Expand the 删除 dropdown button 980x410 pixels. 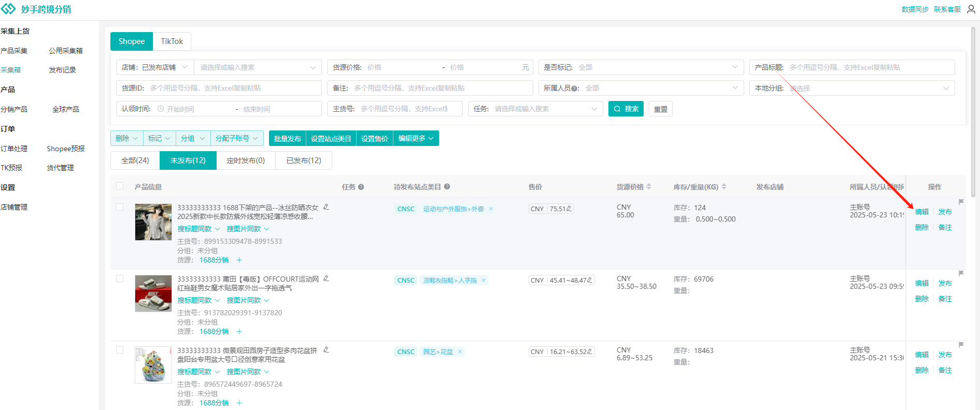(x=127, y=138)
